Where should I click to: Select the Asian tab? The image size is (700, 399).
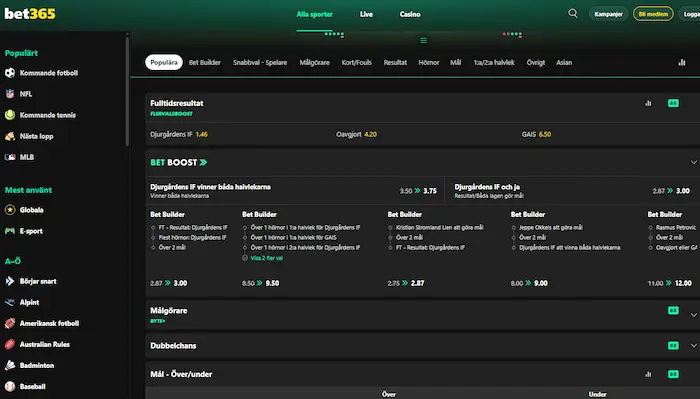pos(564,62)
